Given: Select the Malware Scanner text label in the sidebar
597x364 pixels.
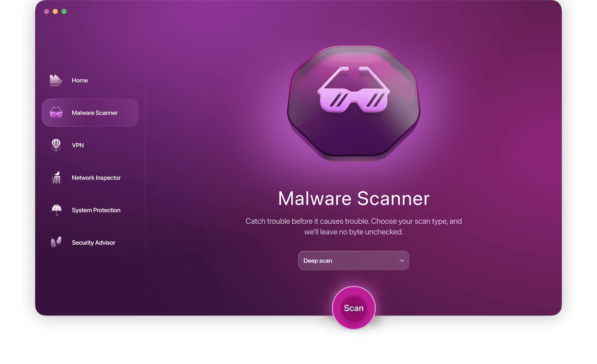Looking at the screenshot, I should click(x=95, y=113).
